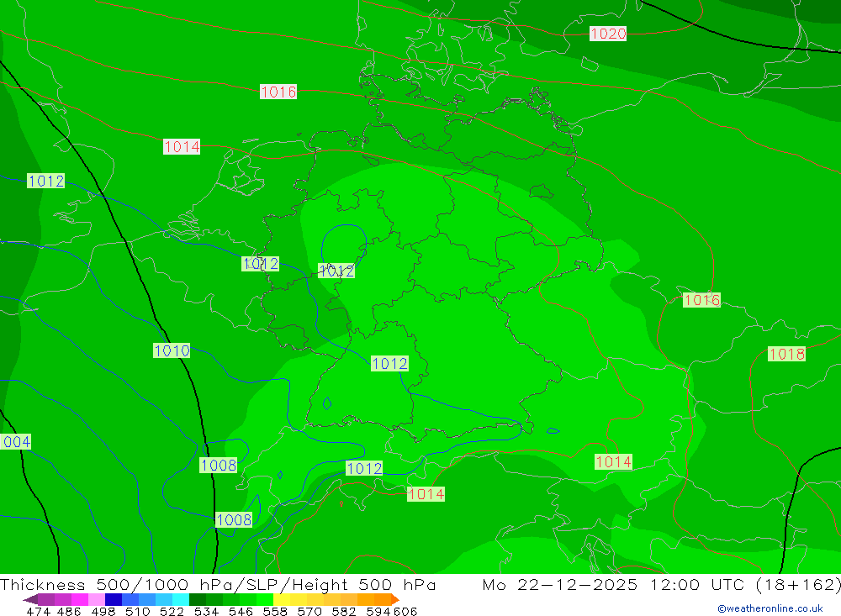Select the upper of the two 1008 labels
The image size is (841, 616).
(x=219, y=465)
